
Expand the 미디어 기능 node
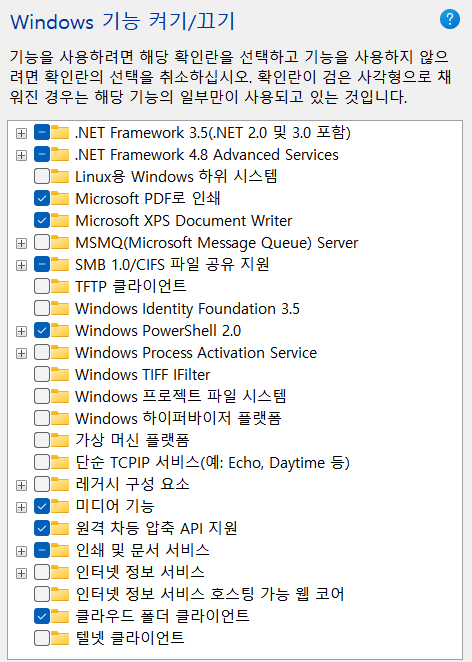point(21,507)
